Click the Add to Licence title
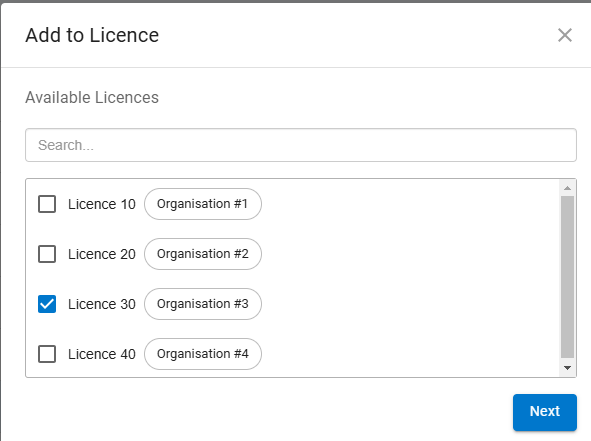Viewport: 591px width, 441px height. pyautogui.click(x=92, y=35)
